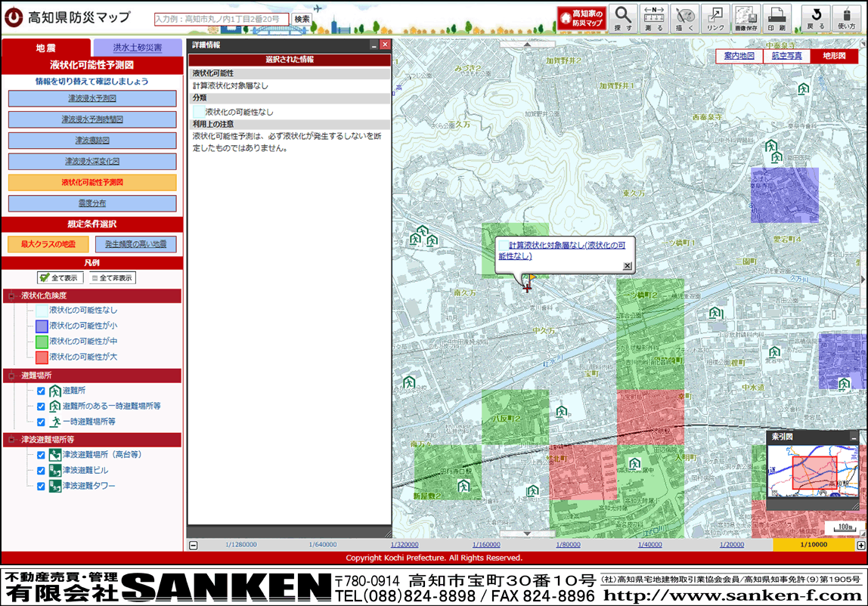This screenshot has width=868, height=606.
Task: Select the 測る measure tool
Action: click(x=655, y=18)
